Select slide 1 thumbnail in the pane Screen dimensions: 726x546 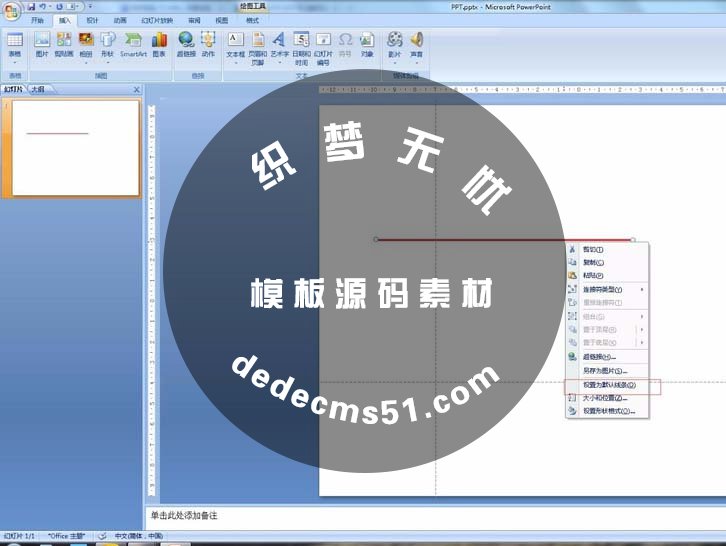point(75,148)
